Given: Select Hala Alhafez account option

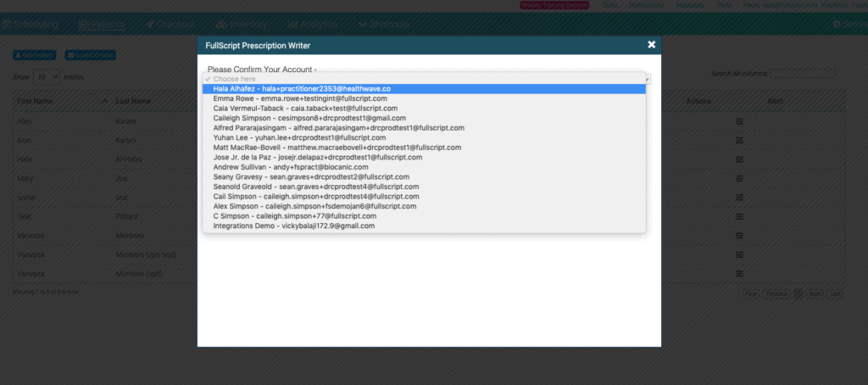Looking at the screenshot, I should (x=424, y=89).
